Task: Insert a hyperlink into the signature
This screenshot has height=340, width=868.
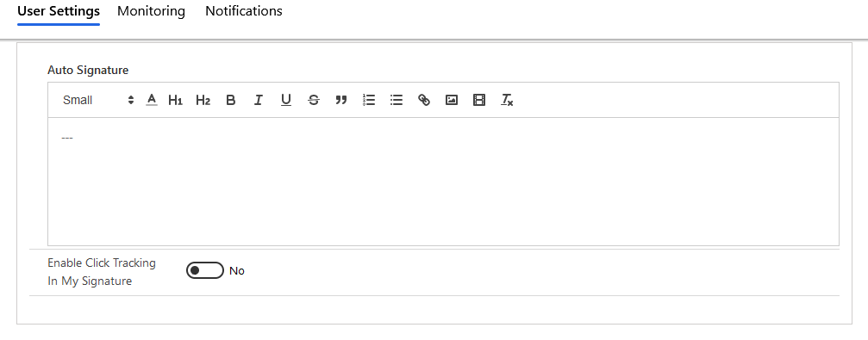Action: click(424, 100)
